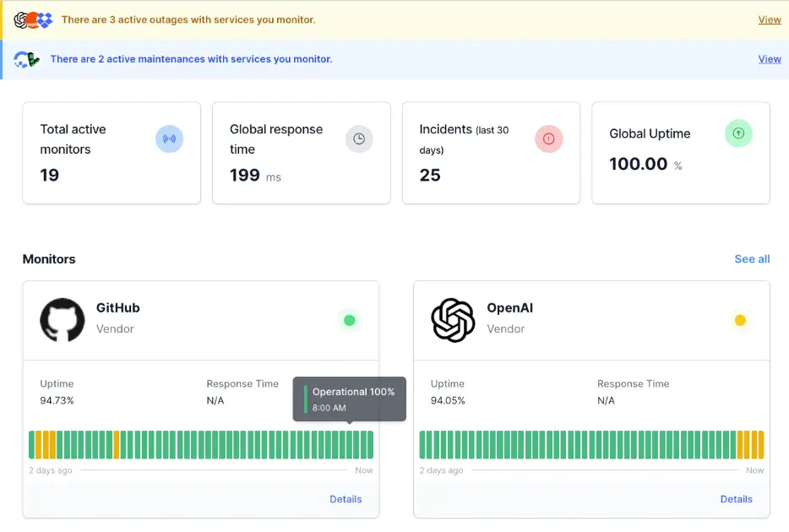Click GitHub's green operational status indicator
Screen dimensions: 789x532
[x=350, y=321]
